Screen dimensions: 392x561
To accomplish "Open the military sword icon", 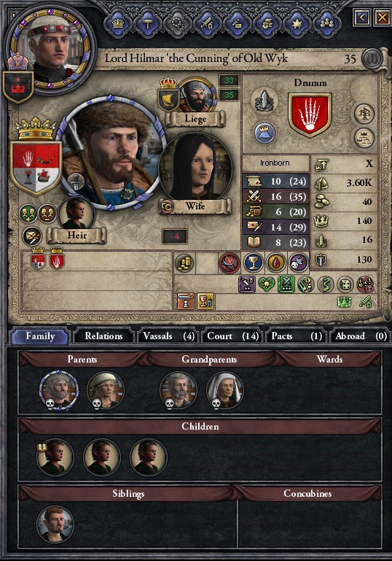I will coord(207,23).
